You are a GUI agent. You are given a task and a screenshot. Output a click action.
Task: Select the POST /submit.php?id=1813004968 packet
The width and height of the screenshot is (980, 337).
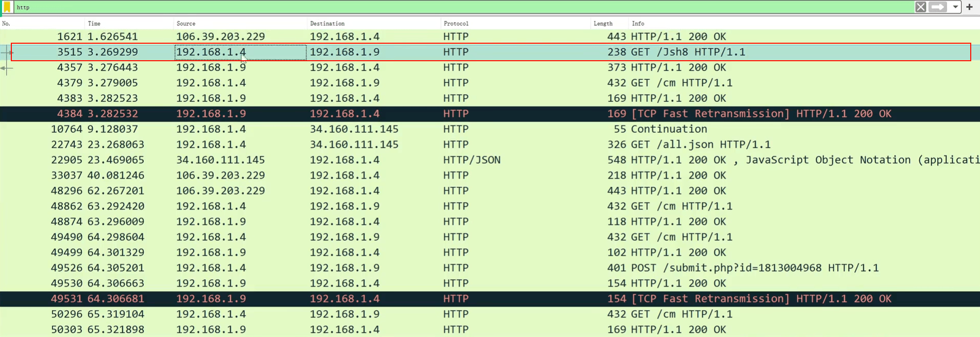point(490,268)
